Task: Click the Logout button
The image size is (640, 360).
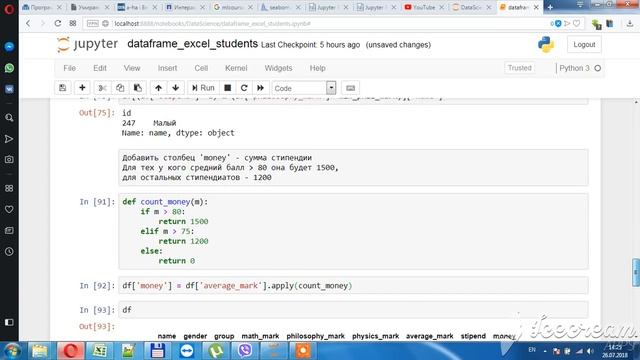Action: (x=584, y=44)
